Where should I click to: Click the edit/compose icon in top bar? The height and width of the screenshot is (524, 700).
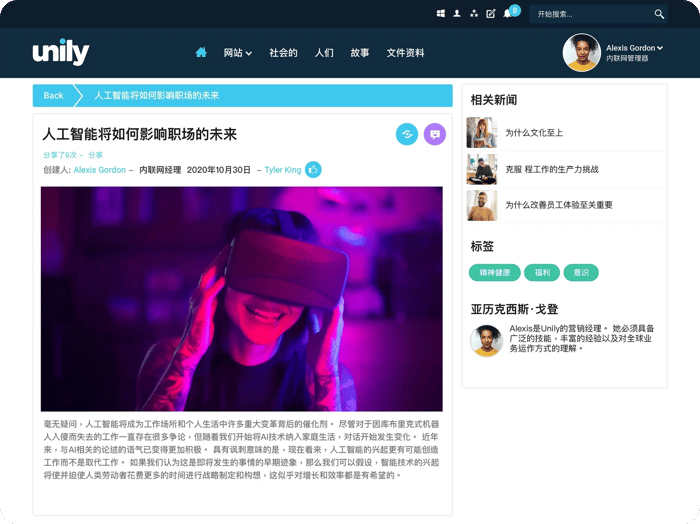pos(491,14)
